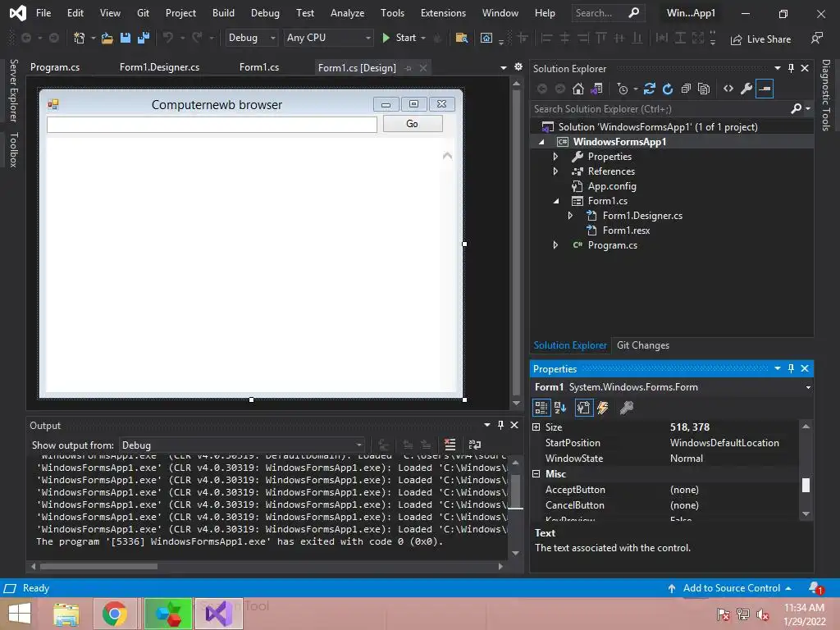Switch to the Form1.Designer.cs tab
Screen dimensions: 840x630
click(x=159, y=67)
